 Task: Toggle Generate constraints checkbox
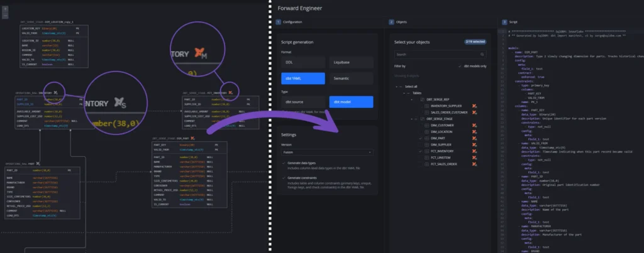(x=284, y=178)
